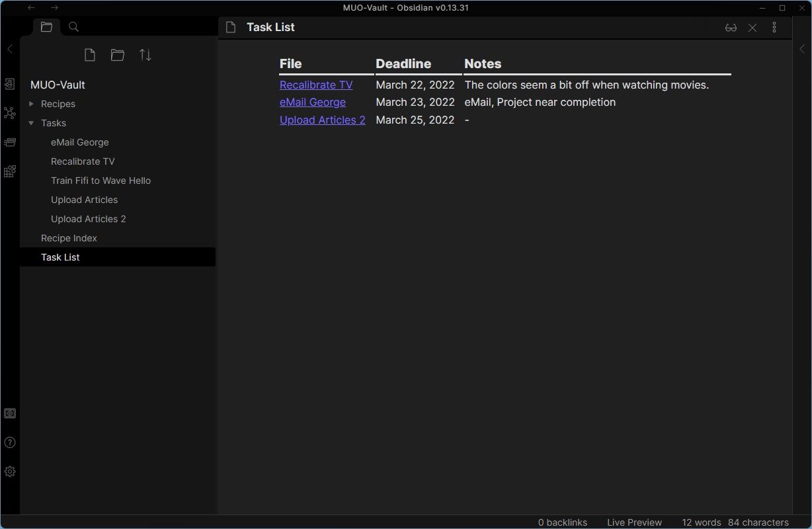Click the 84 characters count in status bar

[x=758, y=522]
